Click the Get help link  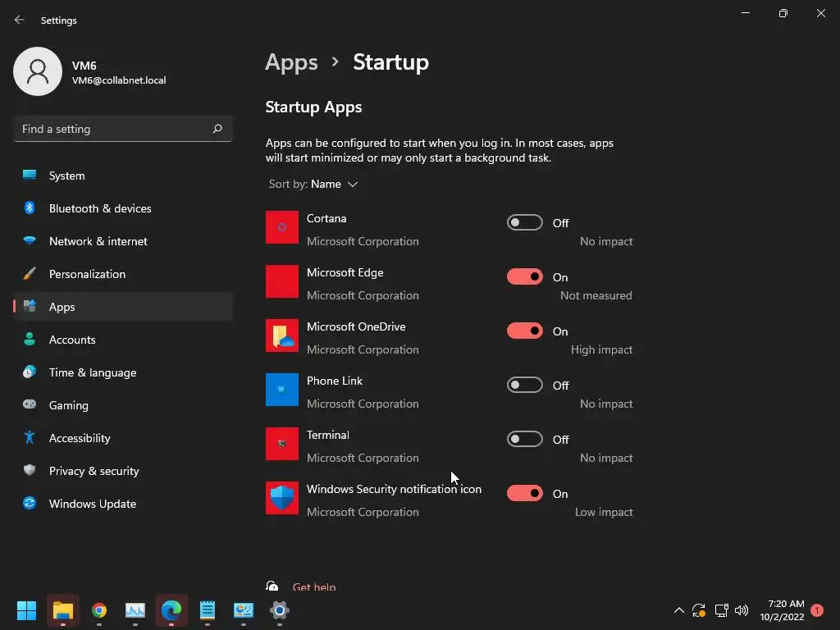point(314,587)
